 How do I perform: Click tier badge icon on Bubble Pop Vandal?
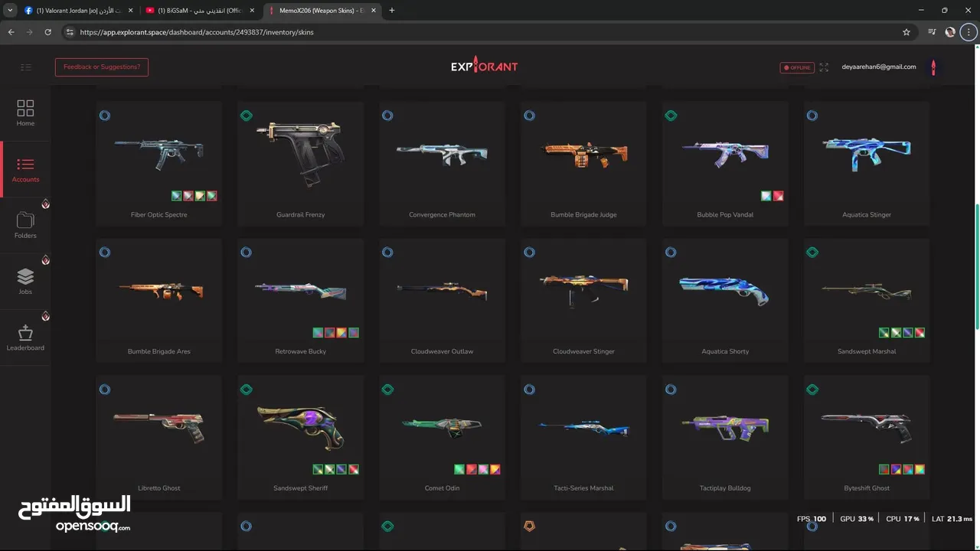coord(671,116)
